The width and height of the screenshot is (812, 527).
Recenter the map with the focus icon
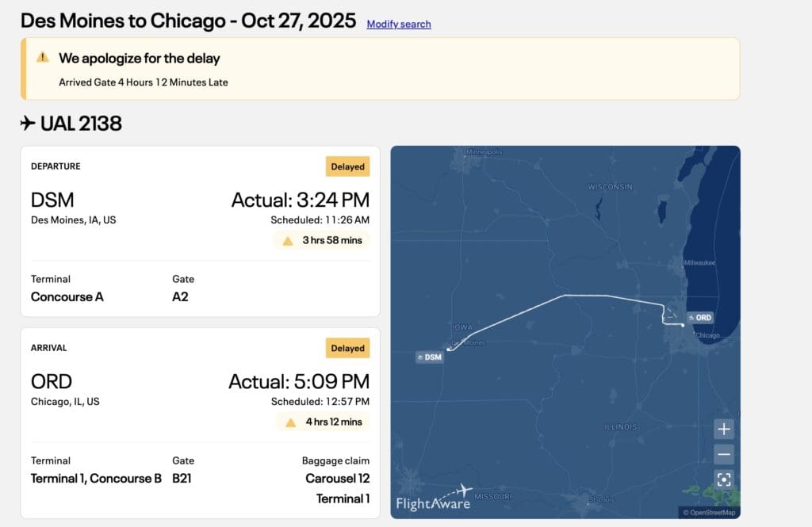(723, 479)
